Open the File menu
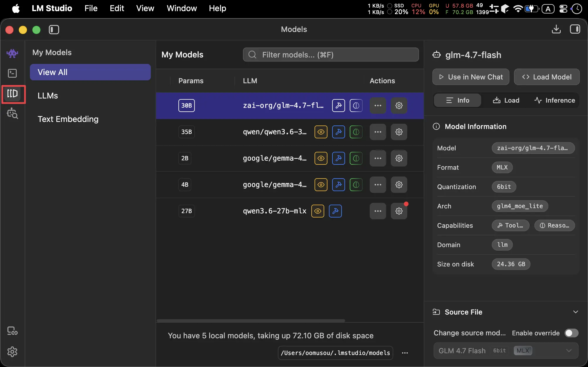 pos(91,8)
